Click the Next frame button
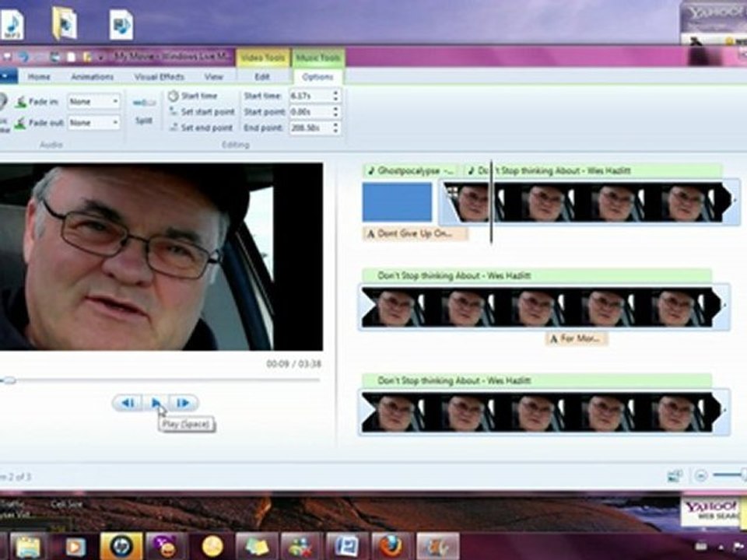The width and height of the screenshot is (747, 560). pyautogui.click(x=183, y=403)
